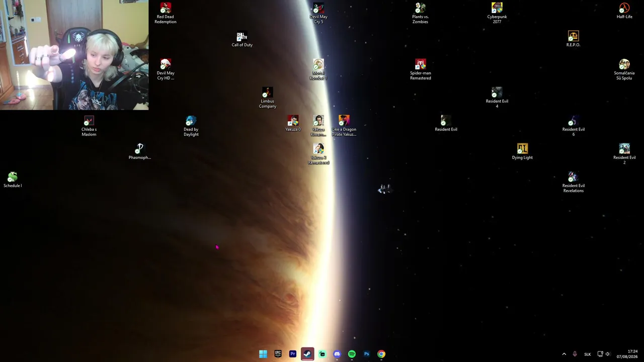This screenshot has height=362, width=644.
Task: Select the Resident Evil 2 icon
Action: click(x=624, y=154)
